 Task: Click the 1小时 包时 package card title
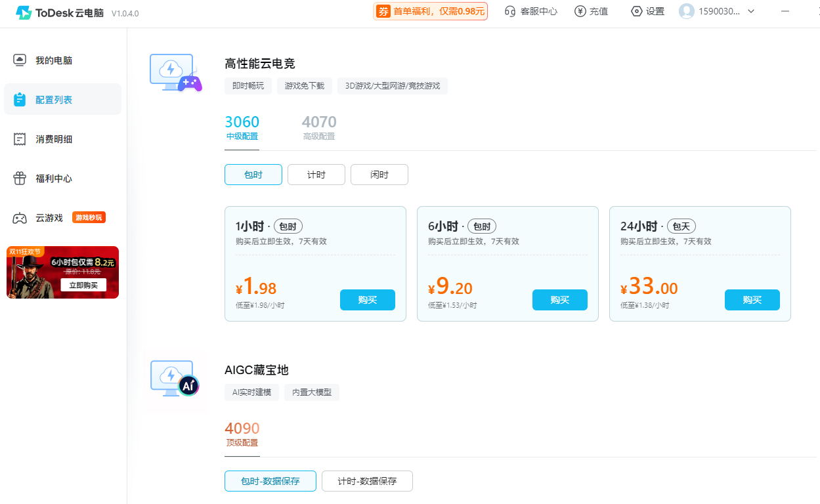tap(269, 226)
